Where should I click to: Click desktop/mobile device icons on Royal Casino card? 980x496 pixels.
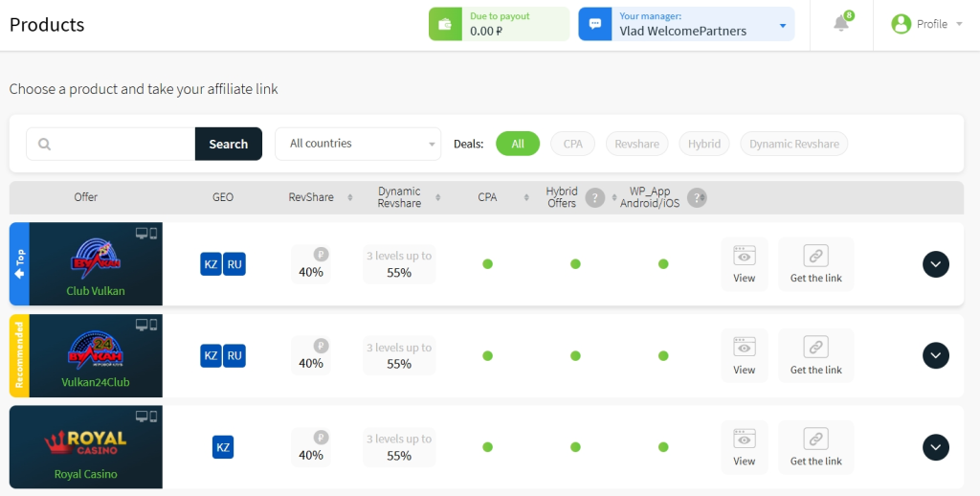click(x=146, y=417)
